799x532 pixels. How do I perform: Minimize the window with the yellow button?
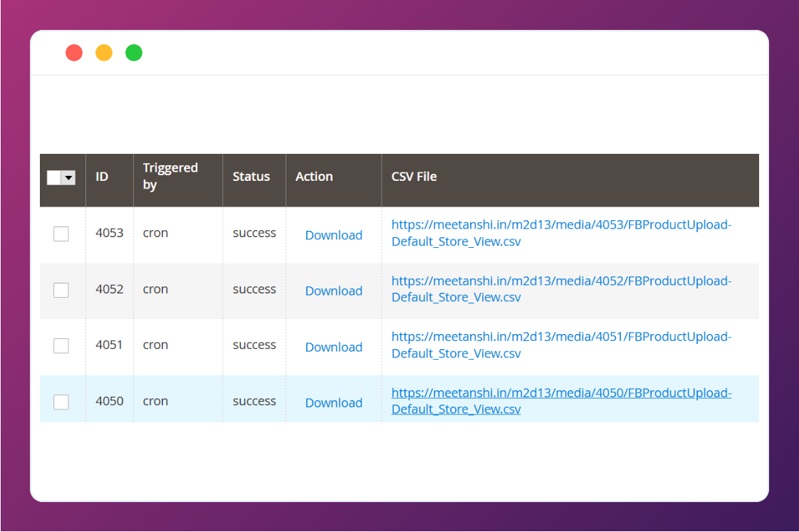(104, 53)
